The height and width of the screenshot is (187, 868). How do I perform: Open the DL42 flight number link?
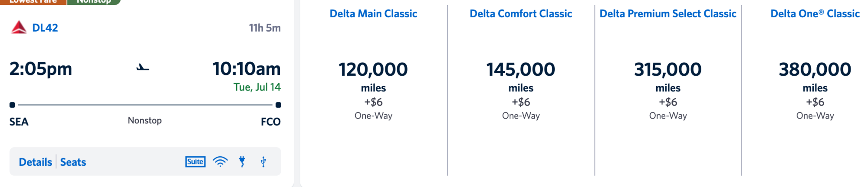click(45, 28)
